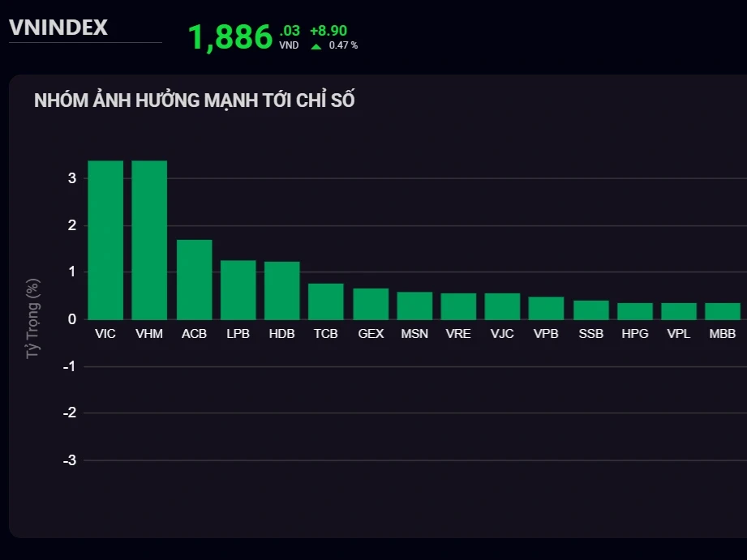Click the 0.47 % change figure
This screenshot has width=747, height=560.
(343, 45)
